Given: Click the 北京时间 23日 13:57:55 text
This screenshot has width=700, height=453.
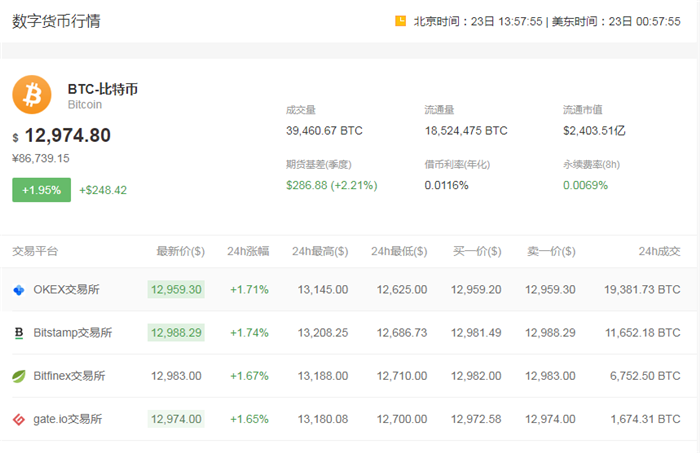Looking at the screenshot, I should point(478,21).
